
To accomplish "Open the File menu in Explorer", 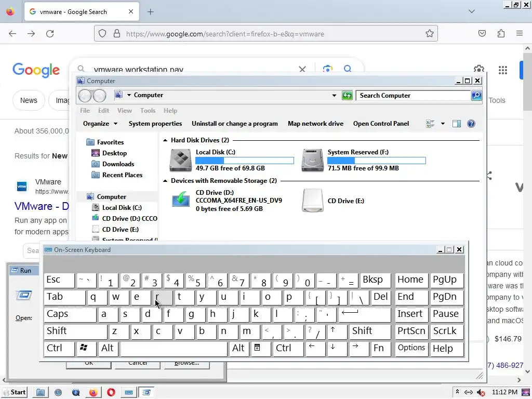I will 85,111.
